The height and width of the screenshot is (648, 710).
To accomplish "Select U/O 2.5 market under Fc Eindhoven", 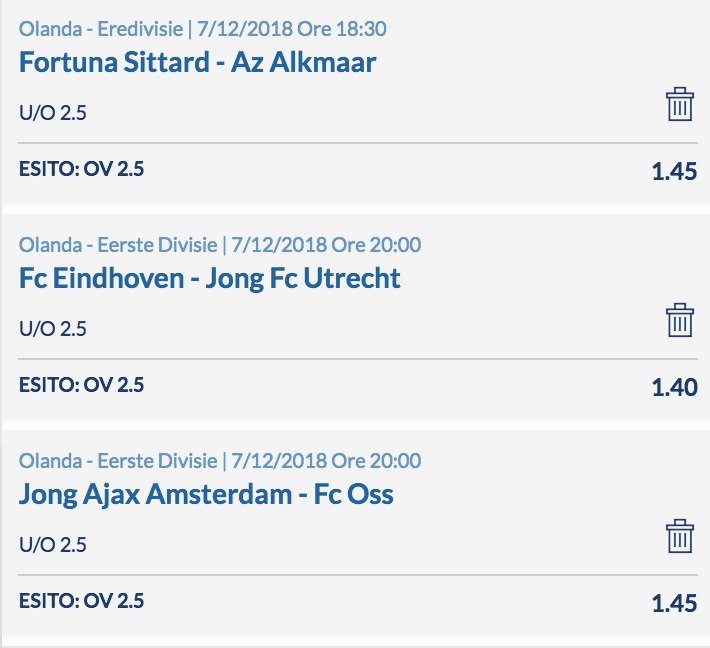I will (x=53, y=329).
